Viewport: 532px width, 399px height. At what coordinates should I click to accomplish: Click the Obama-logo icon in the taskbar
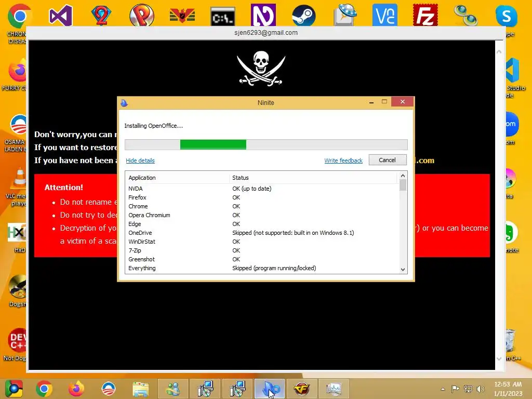(x=109, y=389)
